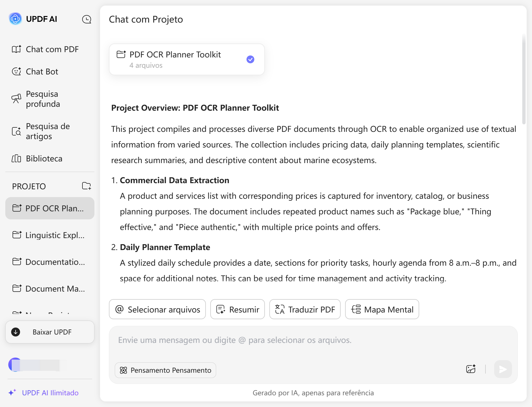Open Selecionar arquivos file picker
Image resolution: width=532 pixels, height=407 pixels.
(x=157, y=309)
